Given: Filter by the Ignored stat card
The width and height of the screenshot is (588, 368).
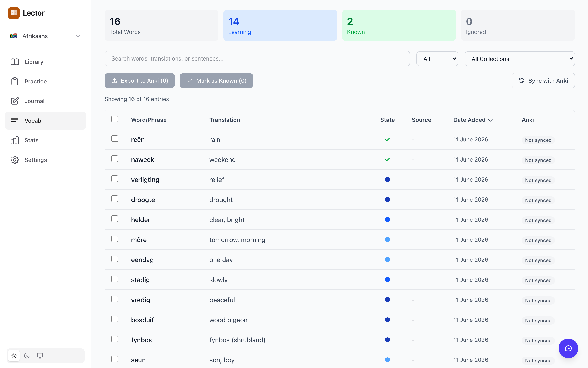Looking at the screenshot, I should (518, 25).
